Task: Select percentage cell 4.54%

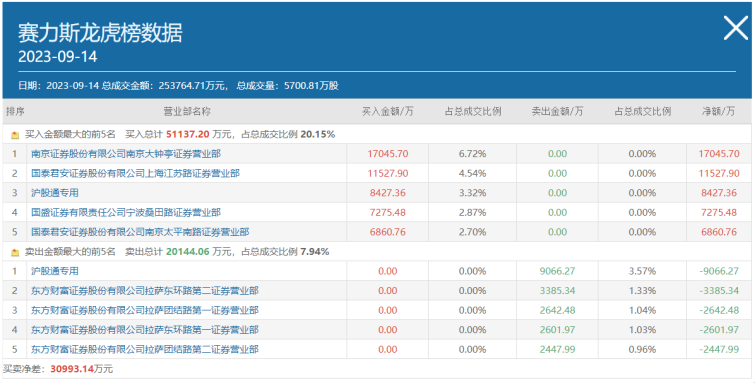Action: point(472,173)
